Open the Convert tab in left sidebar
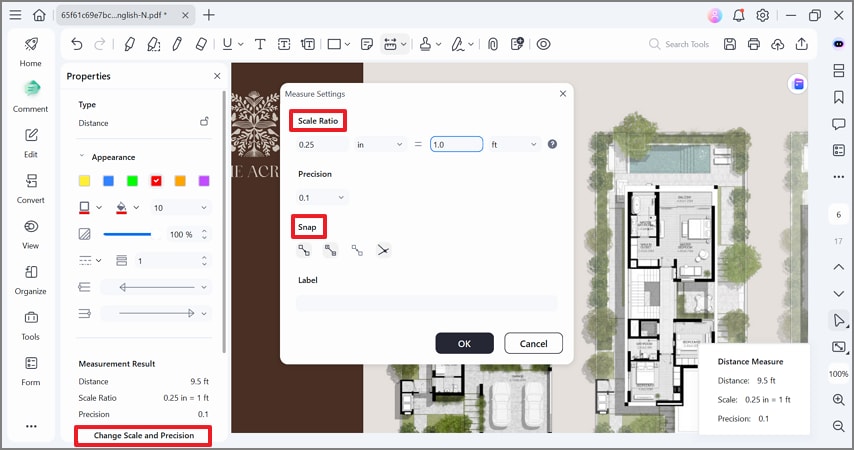 30,188
